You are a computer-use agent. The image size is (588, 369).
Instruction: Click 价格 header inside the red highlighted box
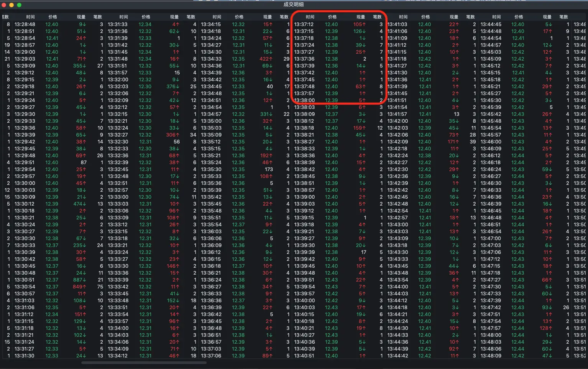coord(333,17)
